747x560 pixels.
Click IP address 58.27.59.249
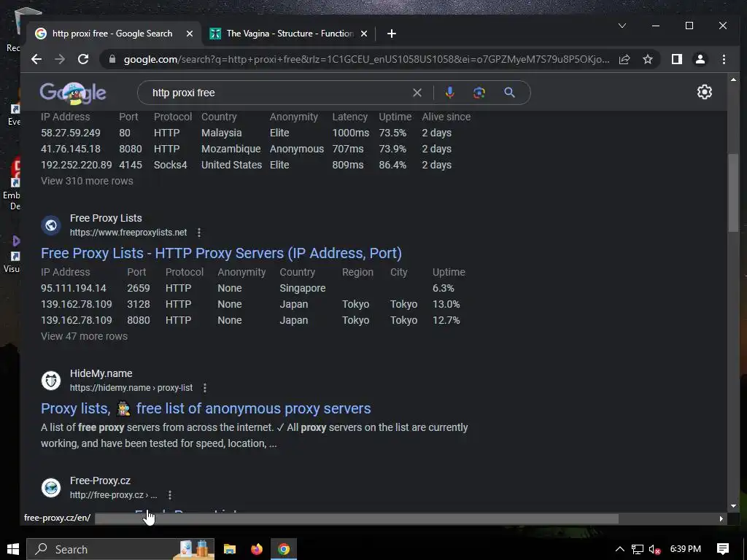[71, 133]
